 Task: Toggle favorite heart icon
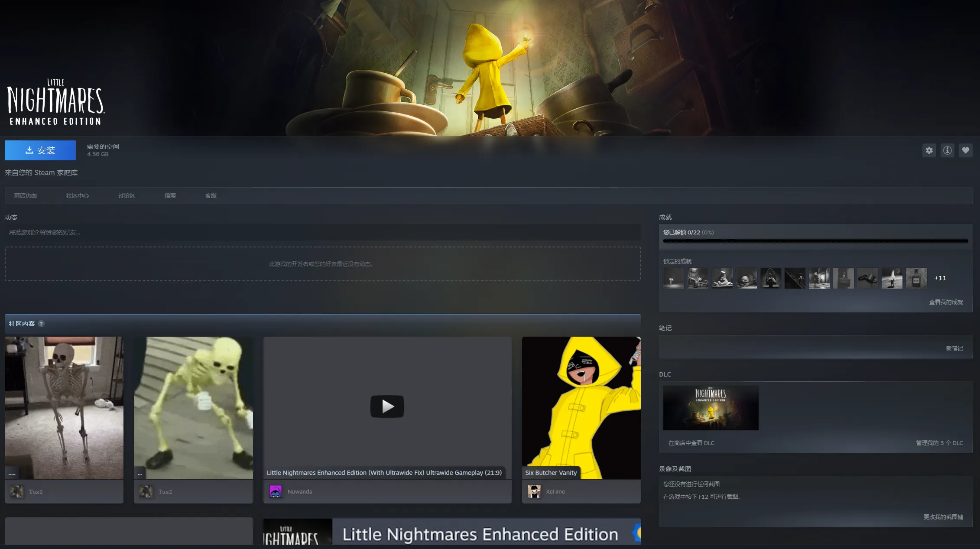(x=965, y=150)
